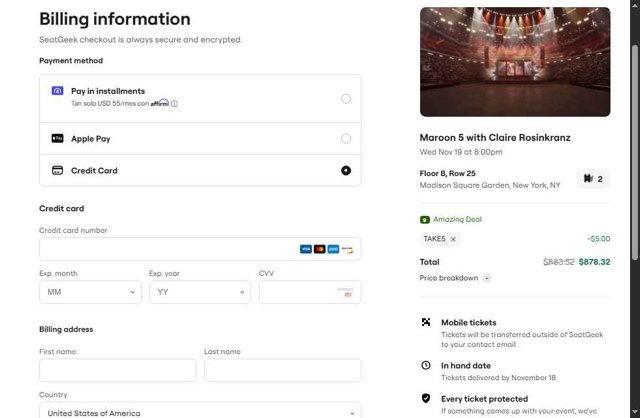The height and width of the screenshot is (418, 640).
Task: Open the Country dropdown
Action: pyautogui.click(x=200, y=412)
